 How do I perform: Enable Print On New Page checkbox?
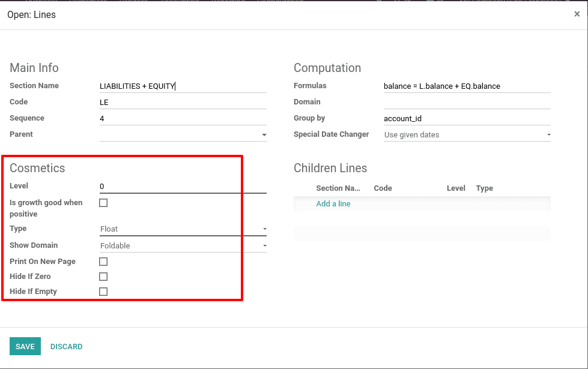pos(103,262)
